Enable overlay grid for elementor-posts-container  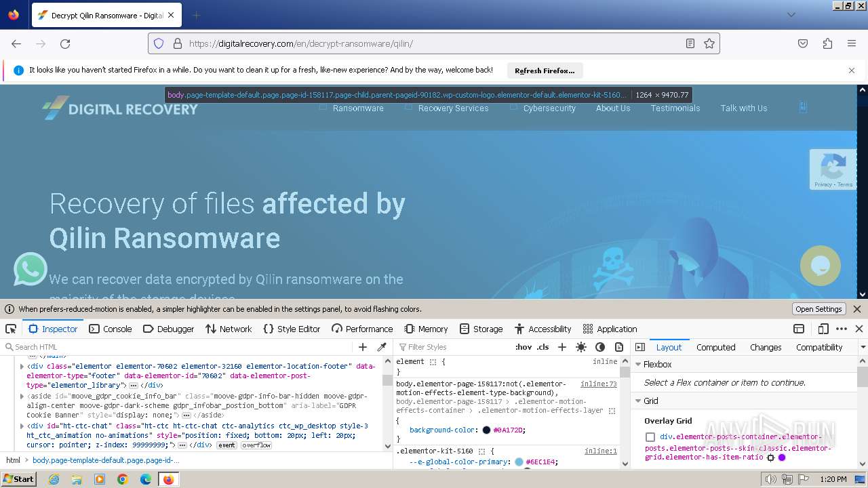tap(650, 438)
